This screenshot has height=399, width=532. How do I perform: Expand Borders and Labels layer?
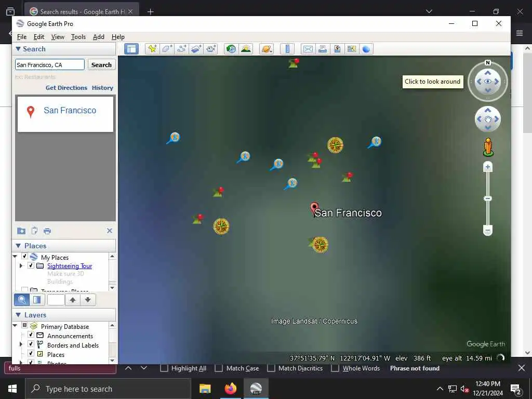[21, 344]
